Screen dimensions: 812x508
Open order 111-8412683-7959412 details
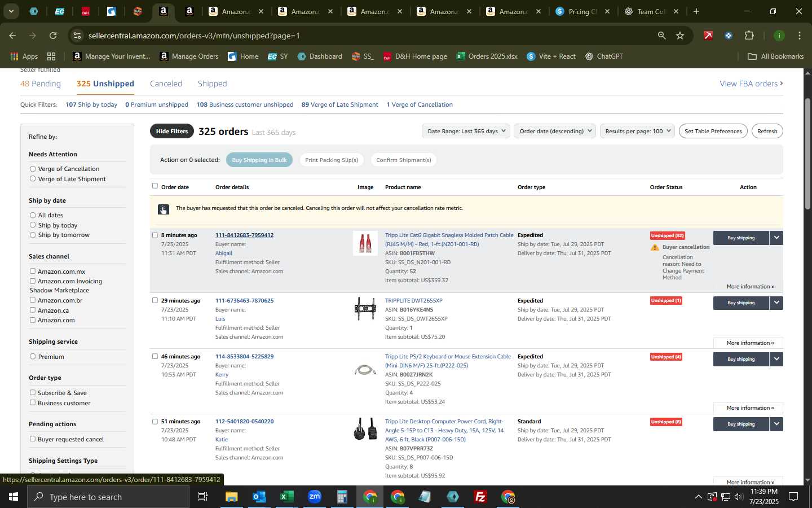[x=244, y=235]
